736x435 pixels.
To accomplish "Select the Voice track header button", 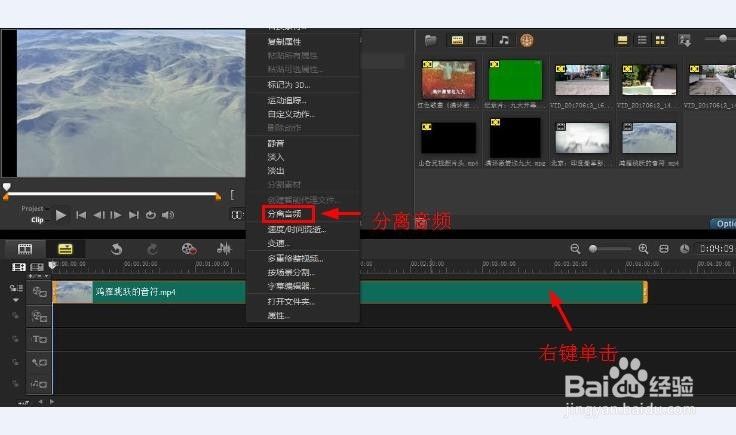I will click(x=39, y=362).
